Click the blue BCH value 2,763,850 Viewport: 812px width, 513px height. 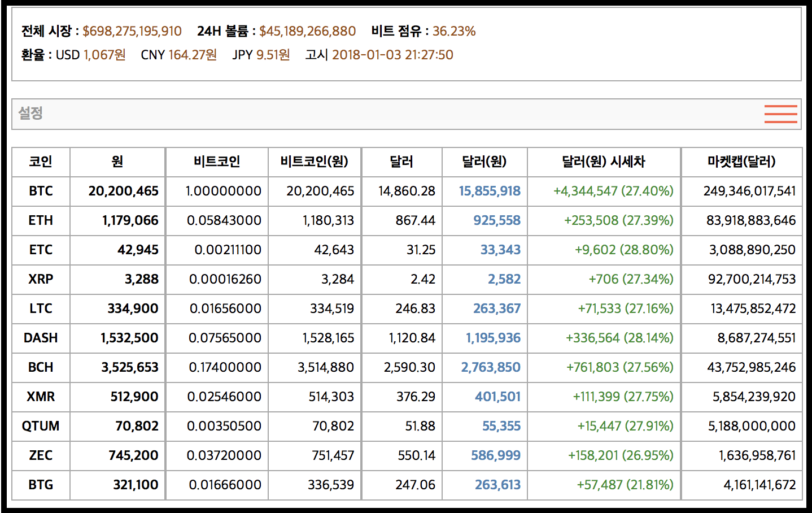pyautogui.click(x=491, y=368)
